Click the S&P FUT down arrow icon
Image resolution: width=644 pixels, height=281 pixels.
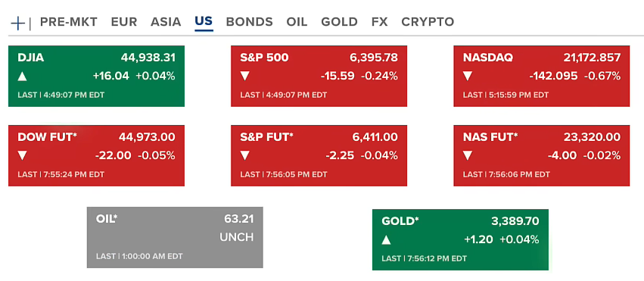click(244, 156)
